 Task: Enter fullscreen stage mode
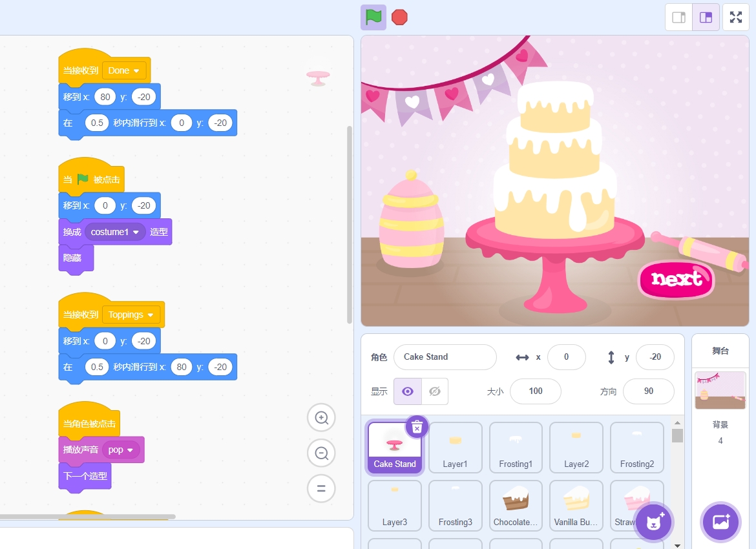click(736, 17)
